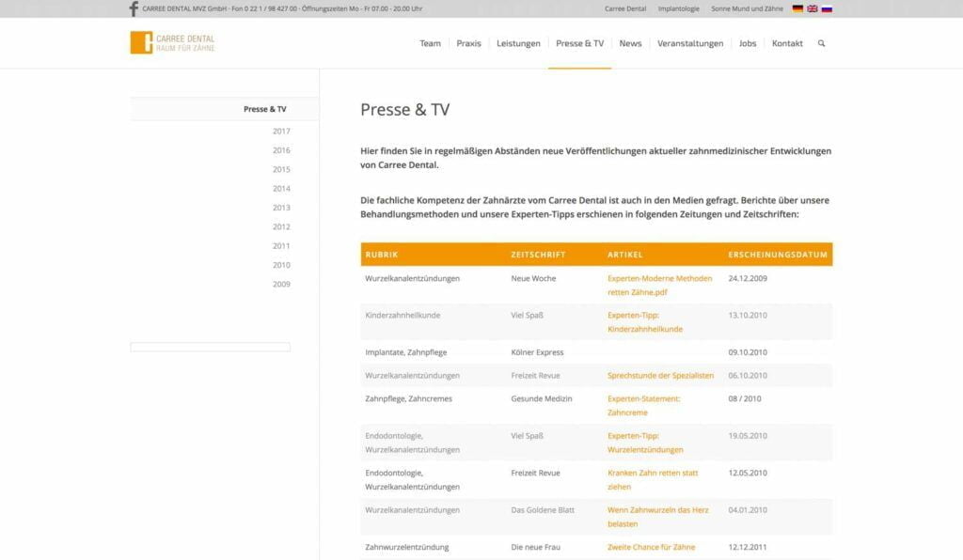Viewport: 963px width, 560px height.
Task: Go to the News menu
Action: click(x=630, y=43)
